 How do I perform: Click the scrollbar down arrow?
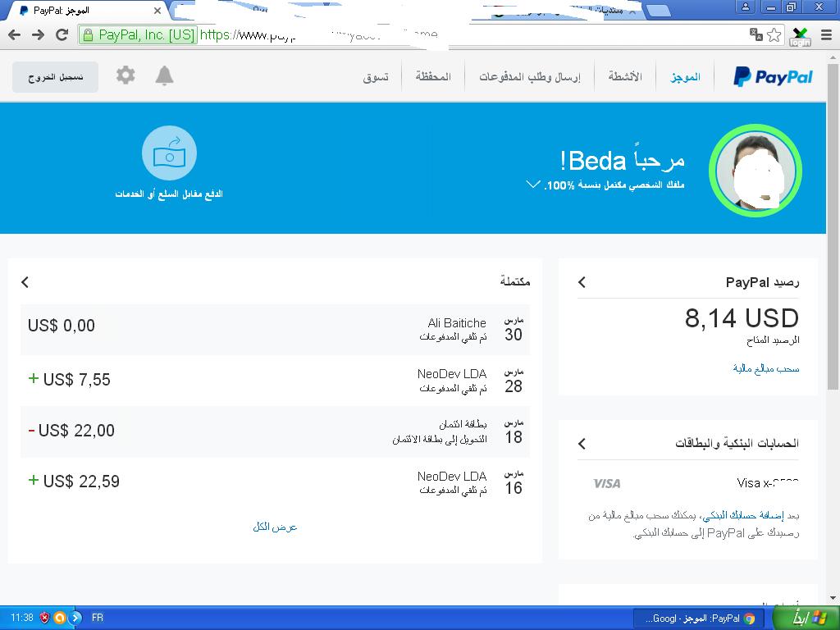[x=833, y=598]
